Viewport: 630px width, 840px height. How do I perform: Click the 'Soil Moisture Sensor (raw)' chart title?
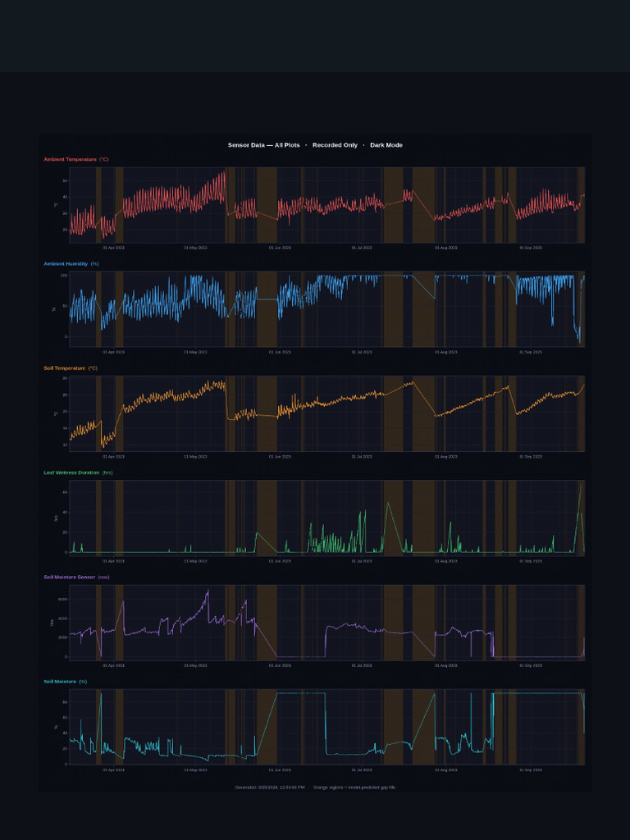coord(76,577)
